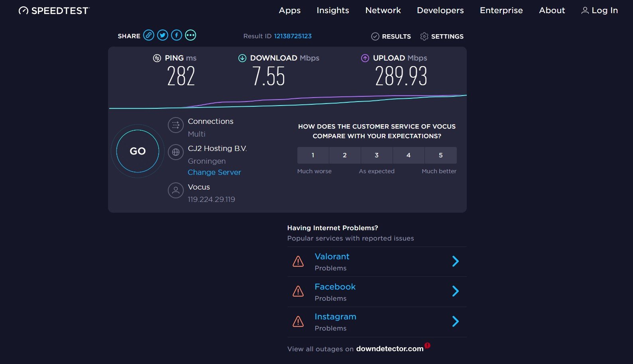
Task: Click the upload value 289.93
Action: 401,76
